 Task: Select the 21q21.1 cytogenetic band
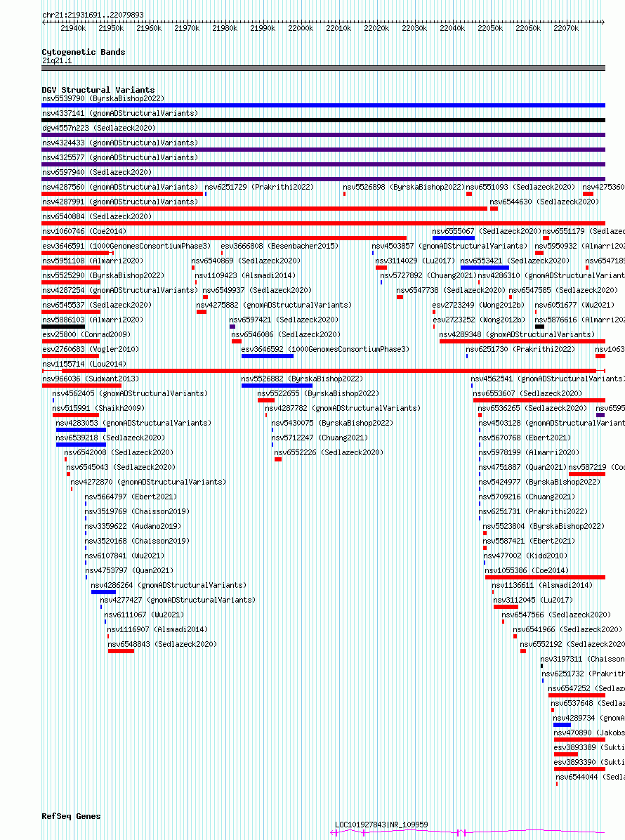pyautogui.click(x=324, y=68)
